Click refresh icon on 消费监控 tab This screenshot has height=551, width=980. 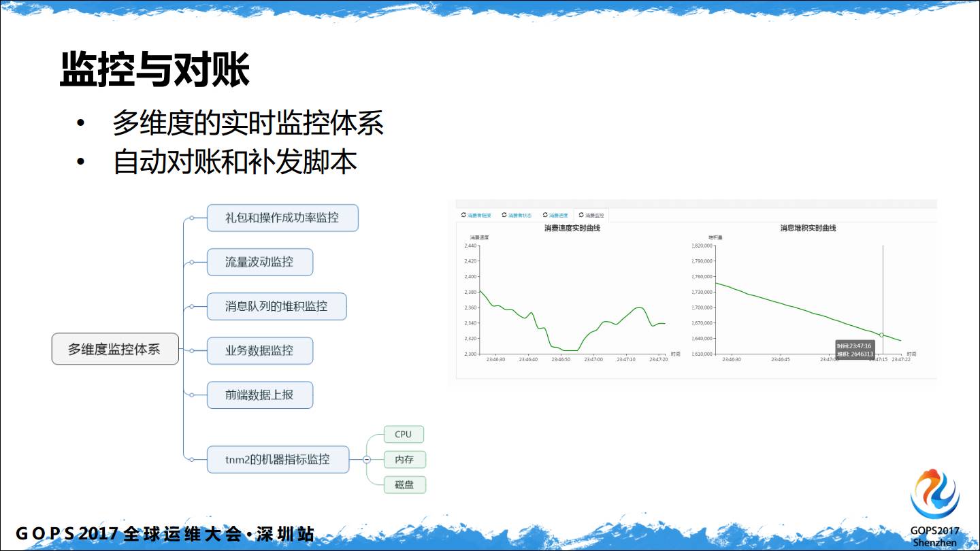pos(581,215)
